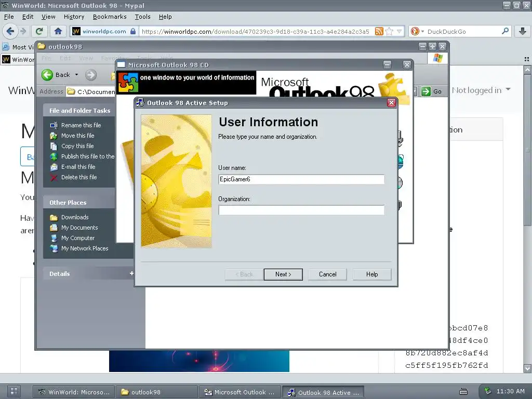This screenshot has width=532, height=399.
Task: Open Not logged in dropdown
Action: tap(481, 90)
